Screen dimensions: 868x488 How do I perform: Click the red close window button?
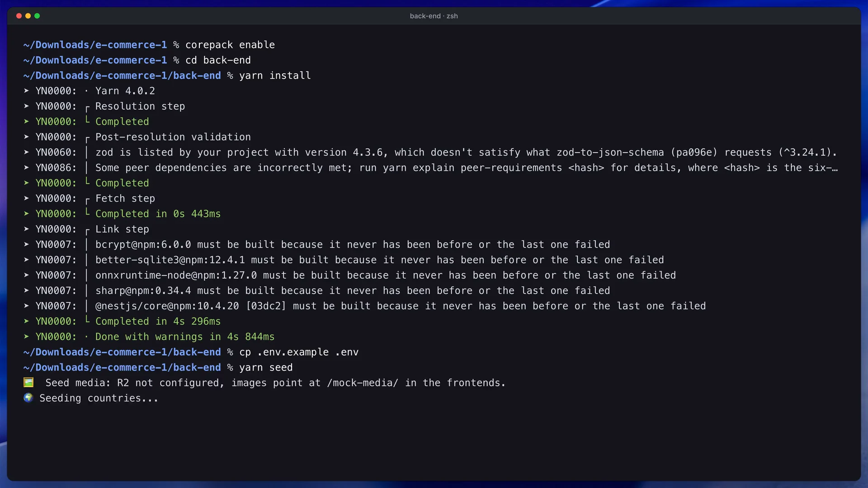click(19, 16)
